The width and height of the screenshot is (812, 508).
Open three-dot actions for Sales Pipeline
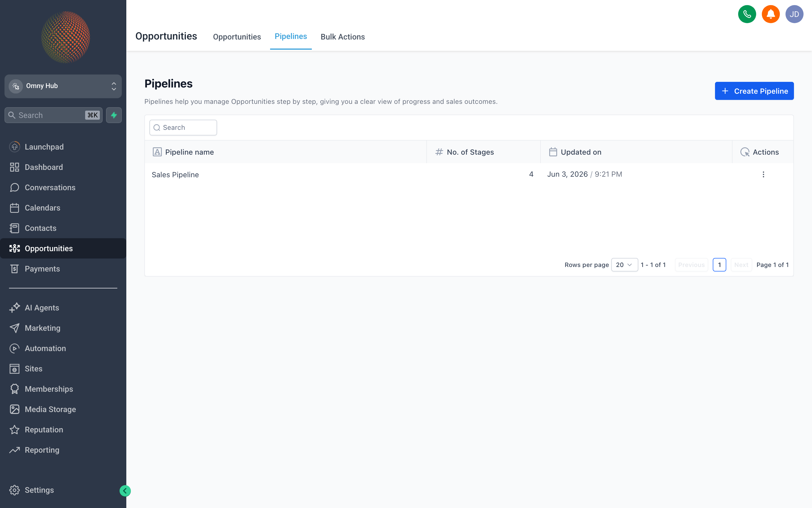[763, 174]
